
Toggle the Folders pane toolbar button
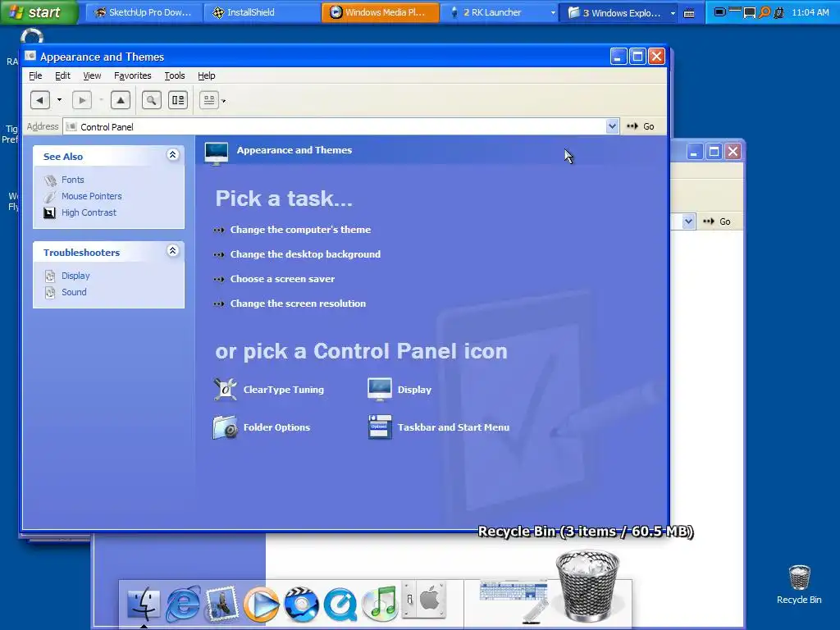pos(178,100)
